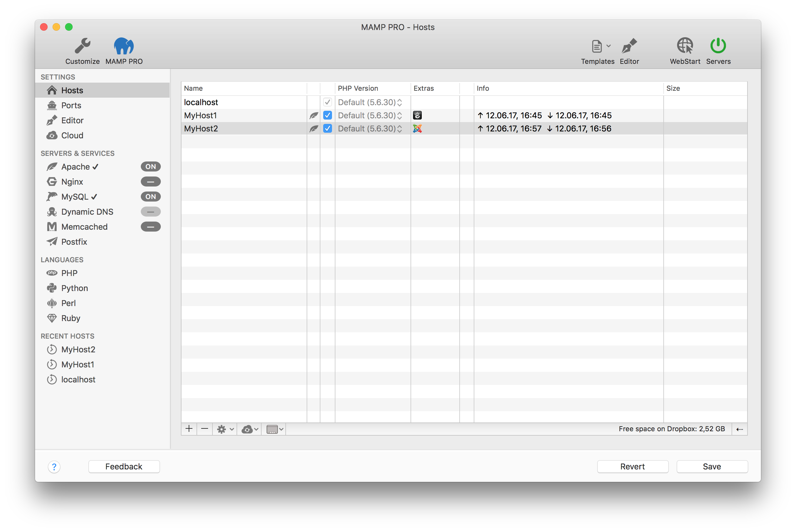Switch off the Apache ON toggle

pyautogui.click(x=151, y=166)
